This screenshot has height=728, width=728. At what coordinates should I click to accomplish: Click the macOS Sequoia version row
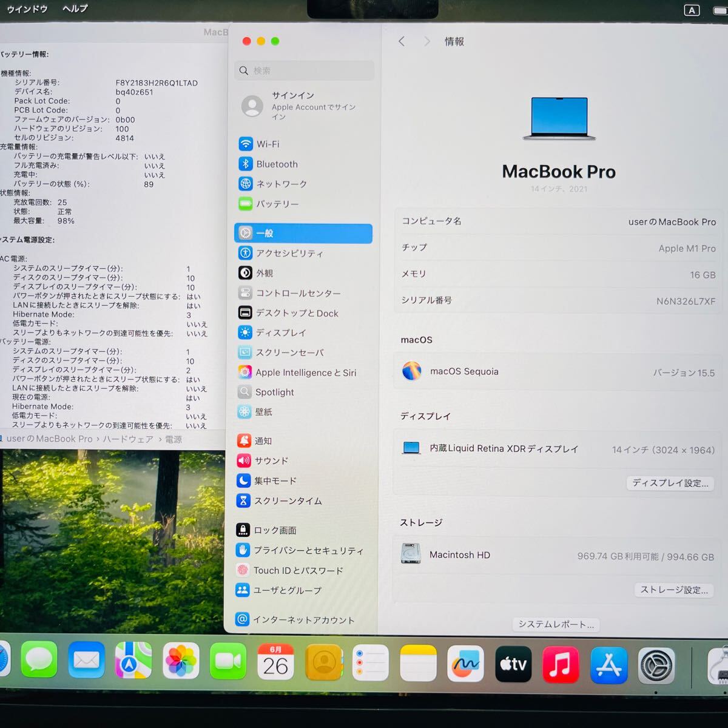558,372
